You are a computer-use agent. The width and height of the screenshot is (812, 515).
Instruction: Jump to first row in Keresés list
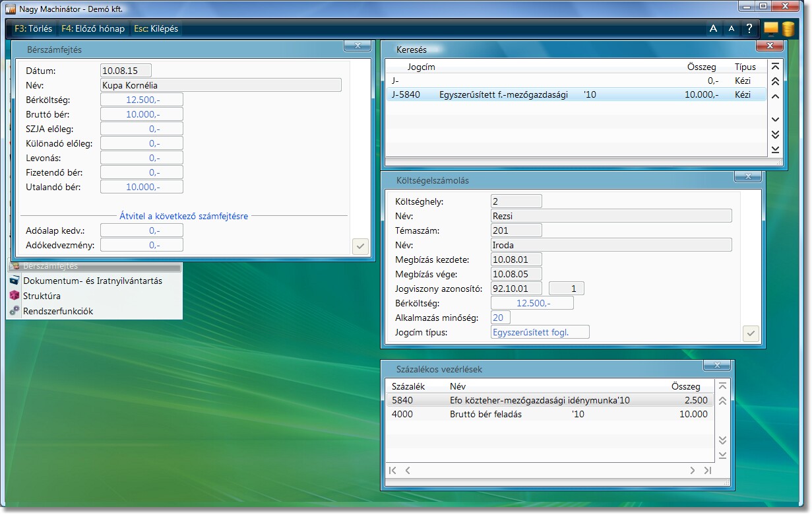pos(776,67)
